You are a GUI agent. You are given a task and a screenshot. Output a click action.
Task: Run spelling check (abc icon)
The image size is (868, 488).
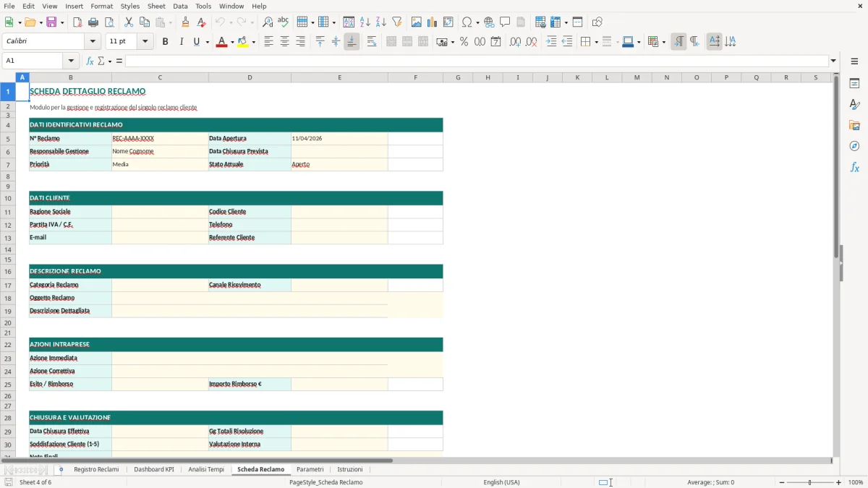(x=284, y=22)
